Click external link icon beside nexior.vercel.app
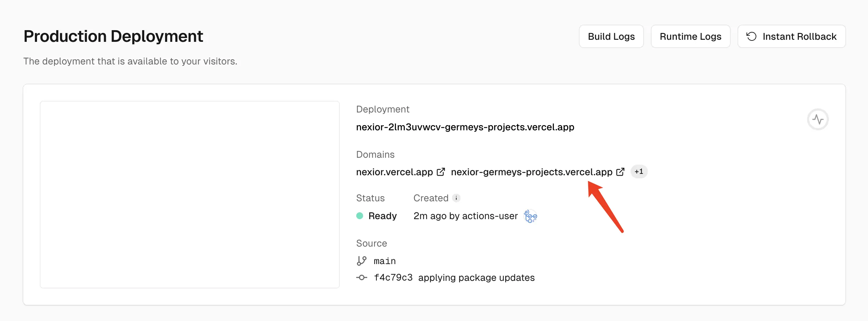Screen dimensions: 868x321 pos(441,172)
